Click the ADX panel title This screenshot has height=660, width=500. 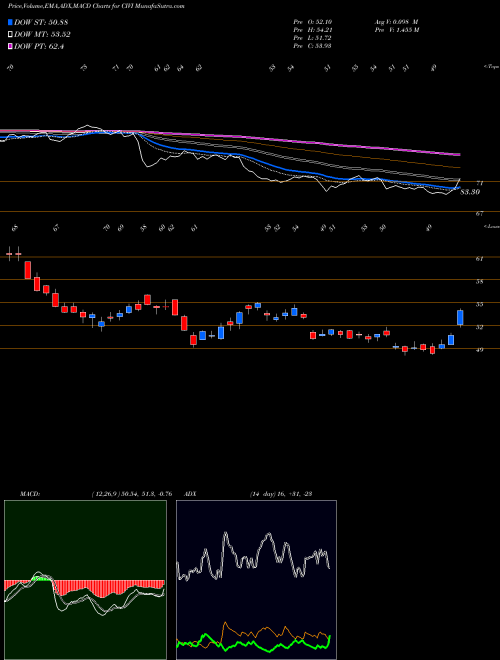tap(191, 494)
